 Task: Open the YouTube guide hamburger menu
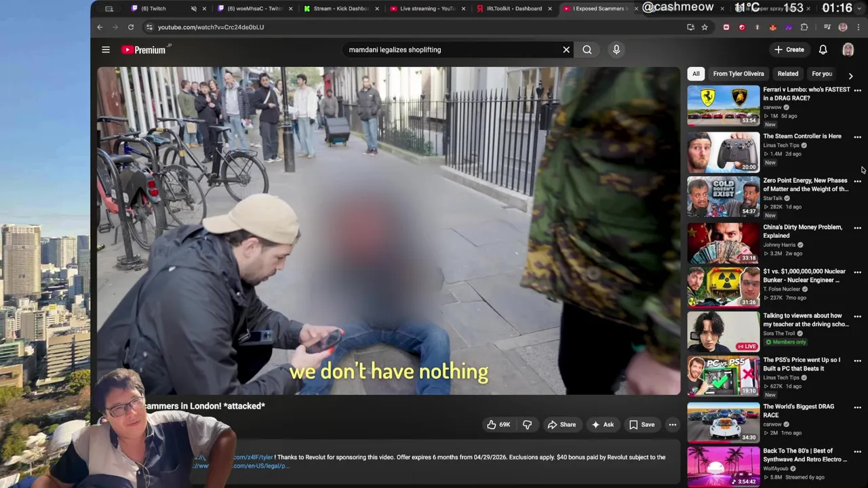(x=106, y=49)
